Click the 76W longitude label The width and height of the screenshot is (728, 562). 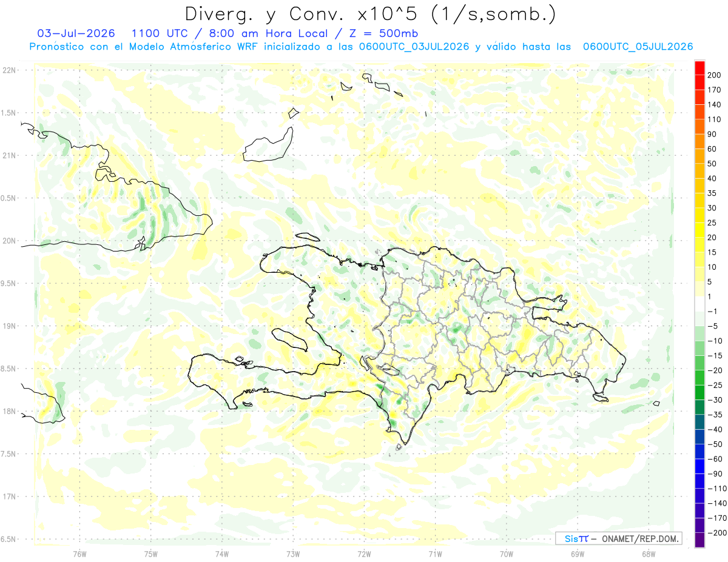tap(79, 554)
